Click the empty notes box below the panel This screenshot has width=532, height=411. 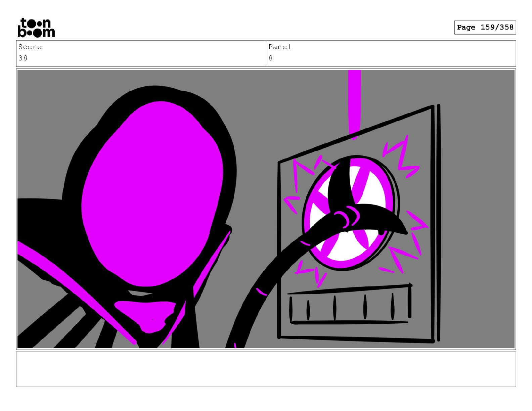[x=266, y=369]
